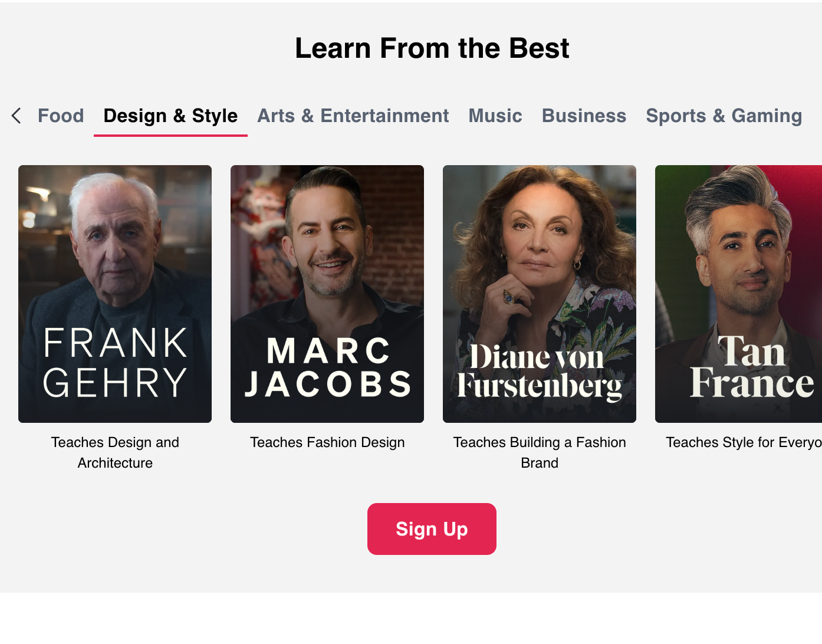Open the "Teaches Design and Architecture" caption

click(115, 452)
